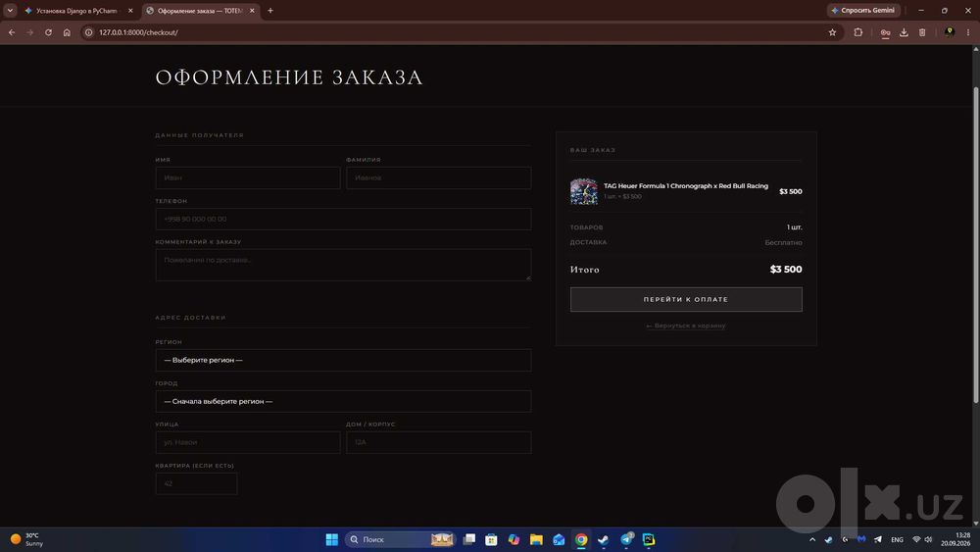Click the Телефон input field

[343, 220]
